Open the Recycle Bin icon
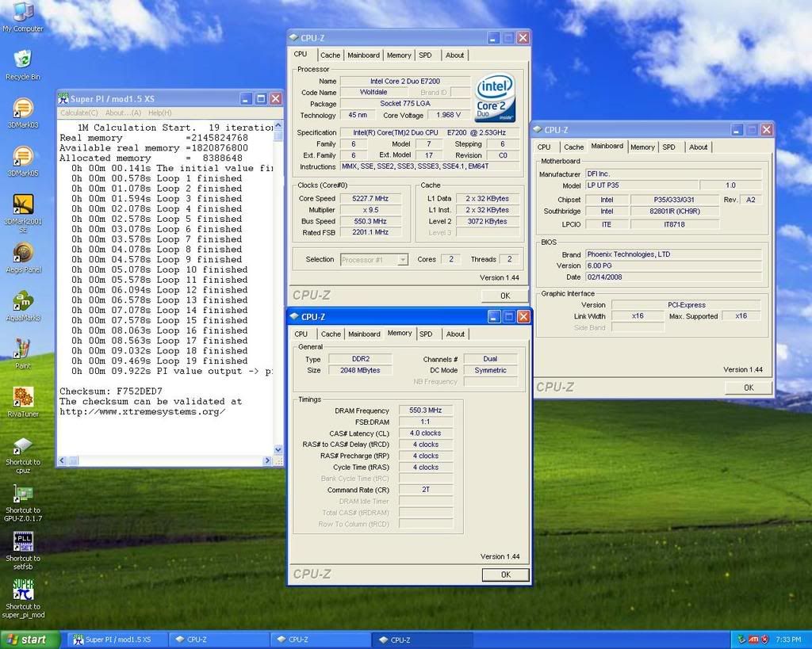 coord(23,65)
